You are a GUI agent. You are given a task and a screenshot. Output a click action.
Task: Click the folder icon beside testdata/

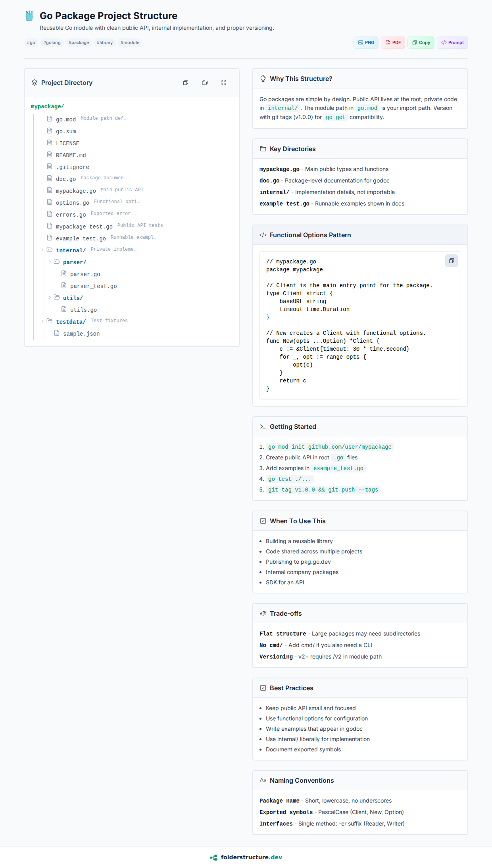(x=50, y=321)
